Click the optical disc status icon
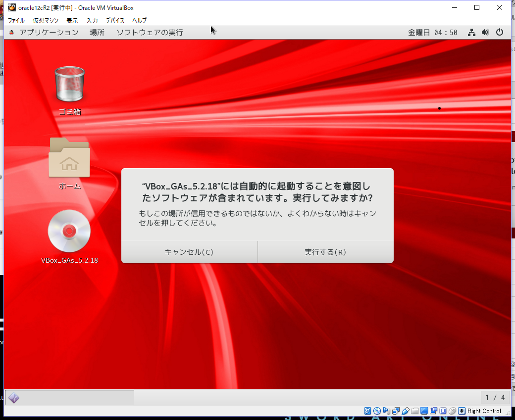The image size is (515, 420). (376, 411)
